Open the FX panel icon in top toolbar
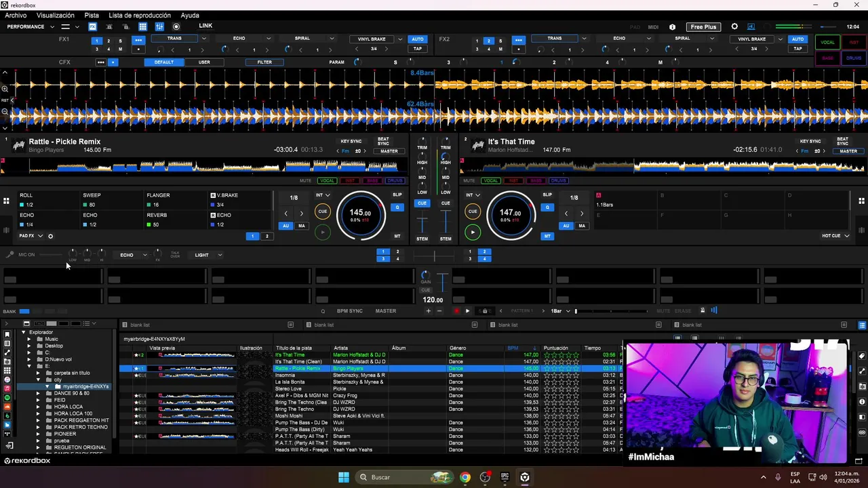 92,26
